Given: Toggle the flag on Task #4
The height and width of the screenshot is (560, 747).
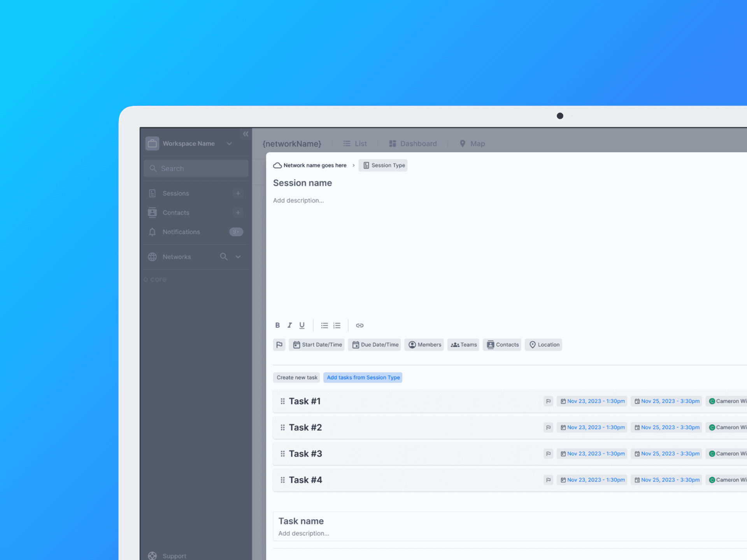Looking at the screenshot, I should pos(548,480).
